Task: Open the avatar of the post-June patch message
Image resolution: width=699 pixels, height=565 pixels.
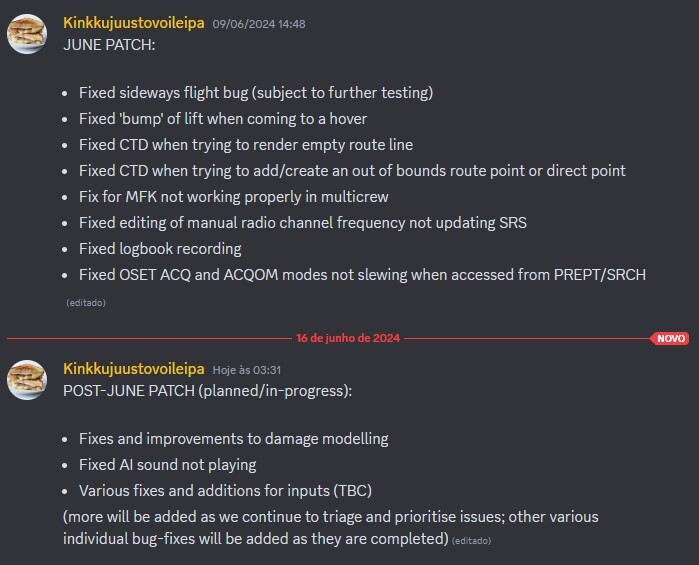Action: (x=27, y=380)
